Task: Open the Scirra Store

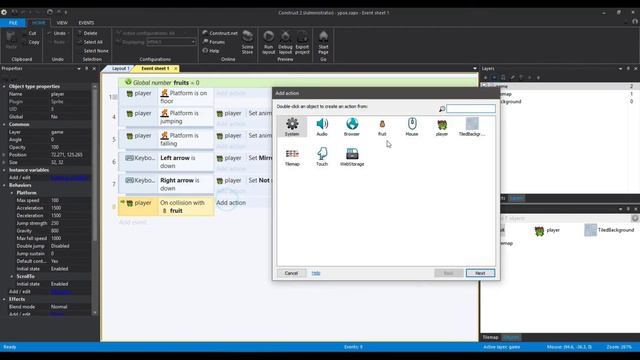Action: (247, 42)
